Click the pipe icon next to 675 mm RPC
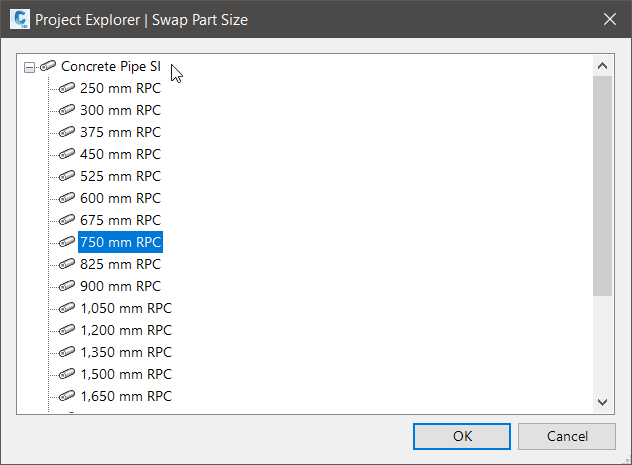 click(67, 220)
